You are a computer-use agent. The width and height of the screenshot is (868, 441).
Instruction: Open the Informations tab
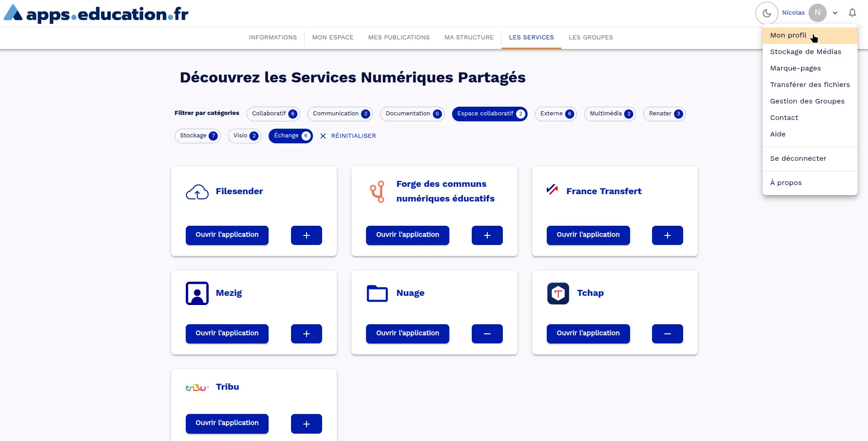click(273, 38)
